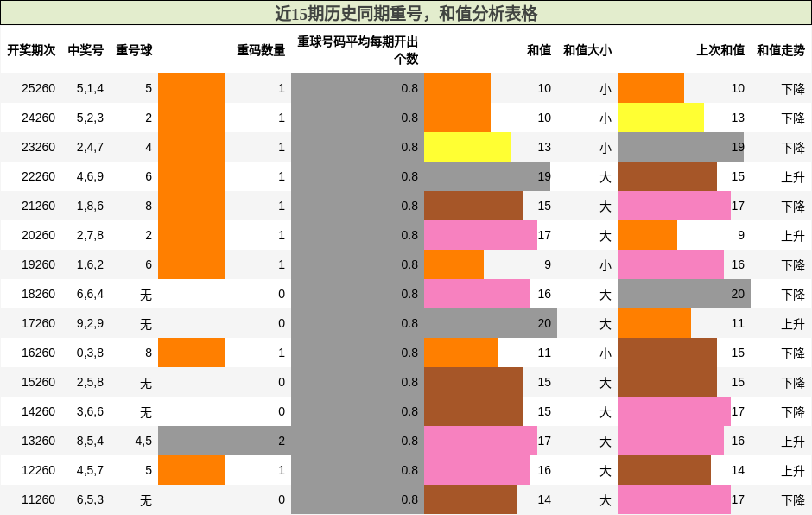Viewport: 812px width, 515px height.
Task: Click period cell 14260
Action: click(38, 411)
